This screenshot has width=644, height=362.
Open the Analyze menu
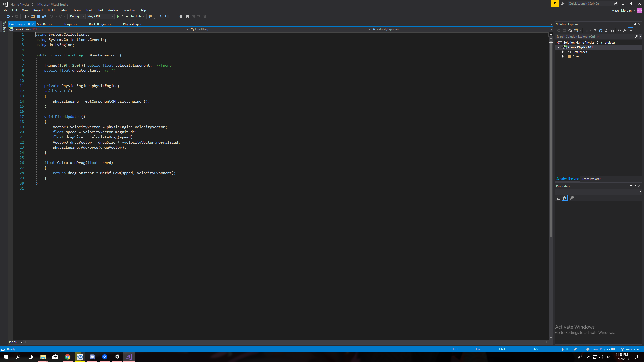click(x=113, y=10)
